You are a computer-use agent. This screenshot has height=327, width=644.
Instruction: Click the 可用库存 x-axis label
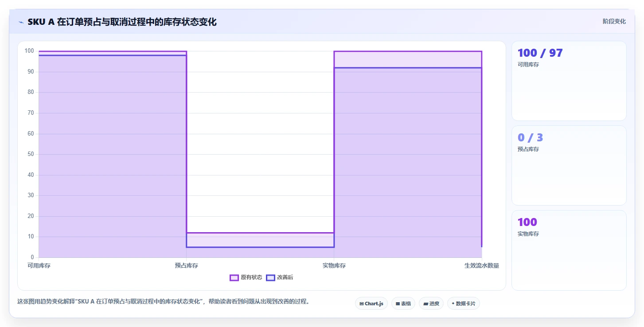(x=39, y=266)
